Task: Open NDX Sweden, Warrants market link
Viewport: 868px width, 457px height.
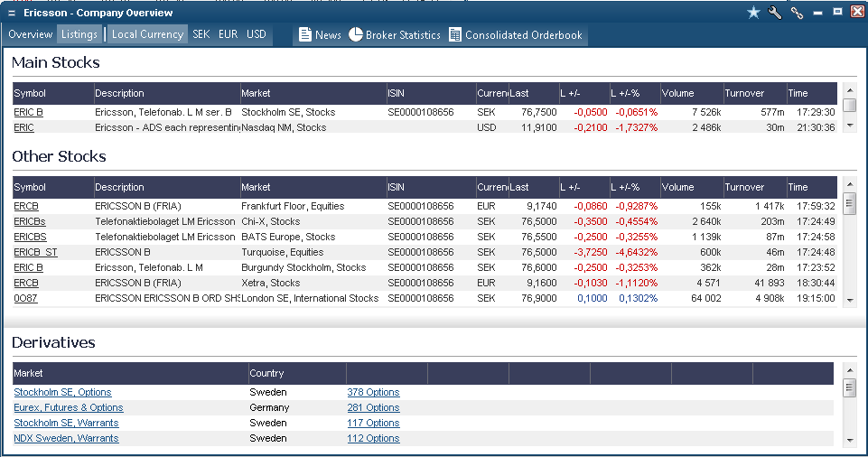Action: (67, 438)
